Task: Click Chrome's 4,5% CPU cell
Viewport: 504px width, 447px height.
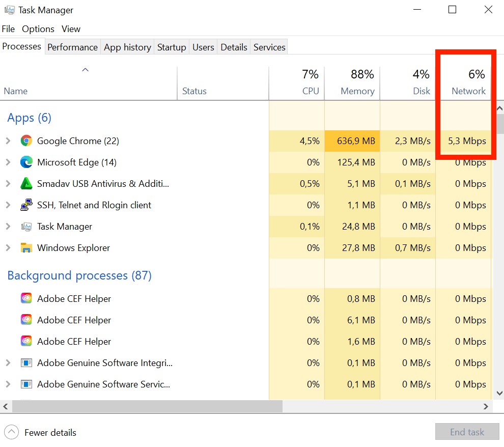Action: pos(296,141)
